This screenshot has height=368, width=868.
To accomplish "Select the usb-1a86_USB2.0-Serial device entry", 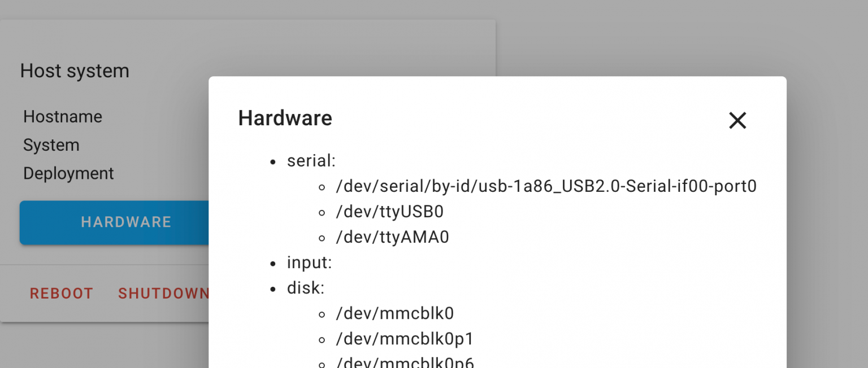I will coord(546,186).
